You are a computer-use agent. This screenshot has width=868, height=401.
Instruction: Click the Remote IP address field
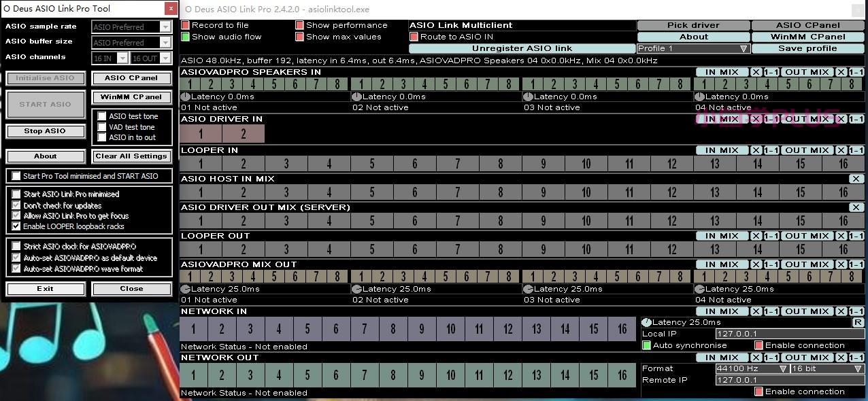click(x=789, y=380)
